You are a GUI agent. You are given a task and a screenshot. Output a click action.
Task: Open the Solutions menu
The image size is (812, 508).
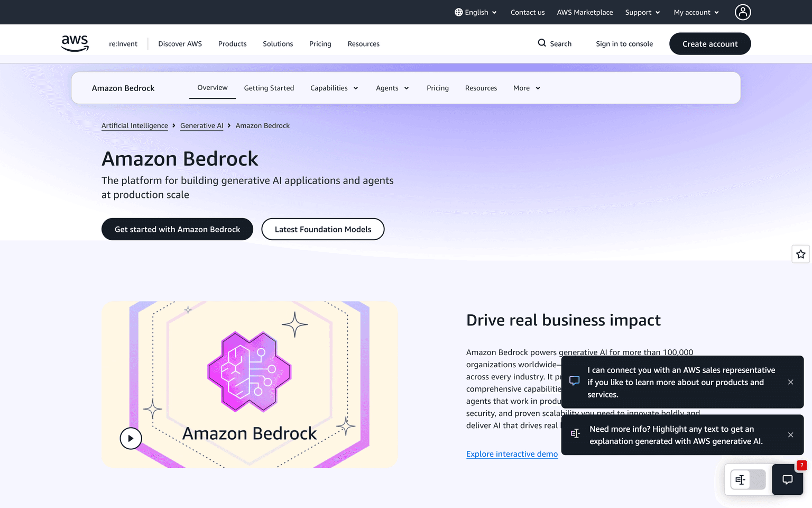click(x=278, y=44)
